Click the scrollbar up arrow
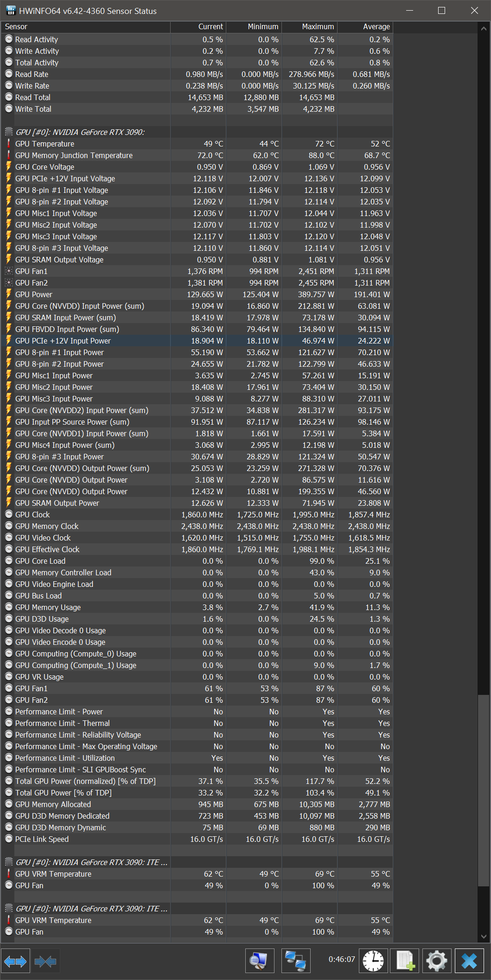Image resolution: width=491 pixels, height=980 pixels. pos(484,28)
